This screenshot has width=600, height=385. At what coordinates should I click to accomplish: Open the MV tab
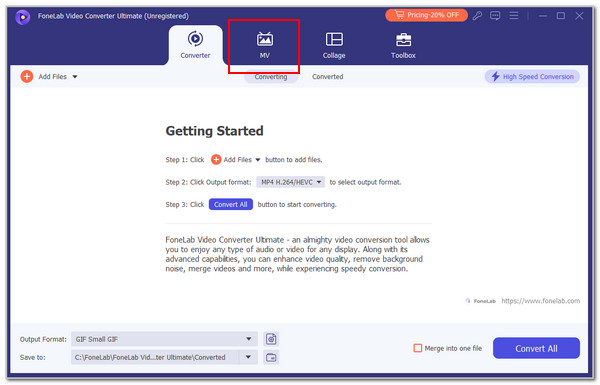pyautogui.click(x=264, y=46)
